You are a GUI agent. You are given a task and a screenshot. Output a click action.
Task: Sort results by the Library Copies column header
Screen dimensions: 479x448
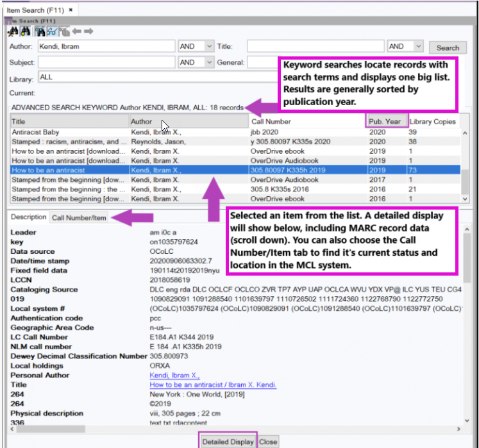tap(433, 122)
